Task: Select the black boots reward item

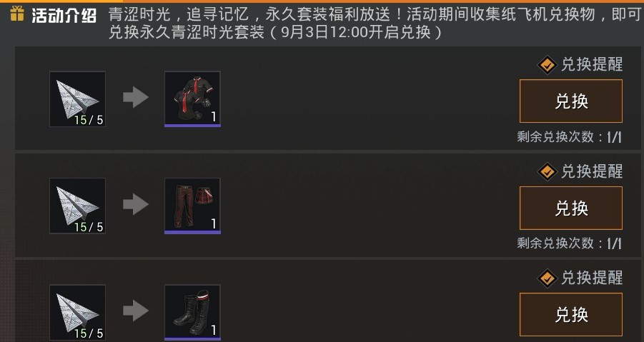Action: [192, 312]
